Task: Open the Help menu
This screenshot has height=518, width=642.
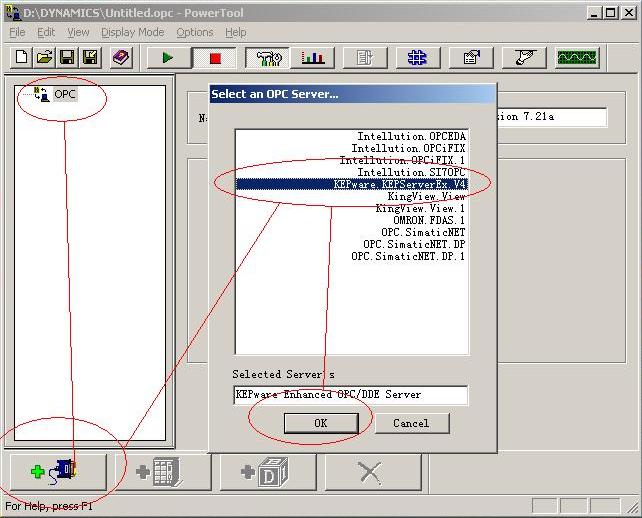Action: [x=236, y=32]
